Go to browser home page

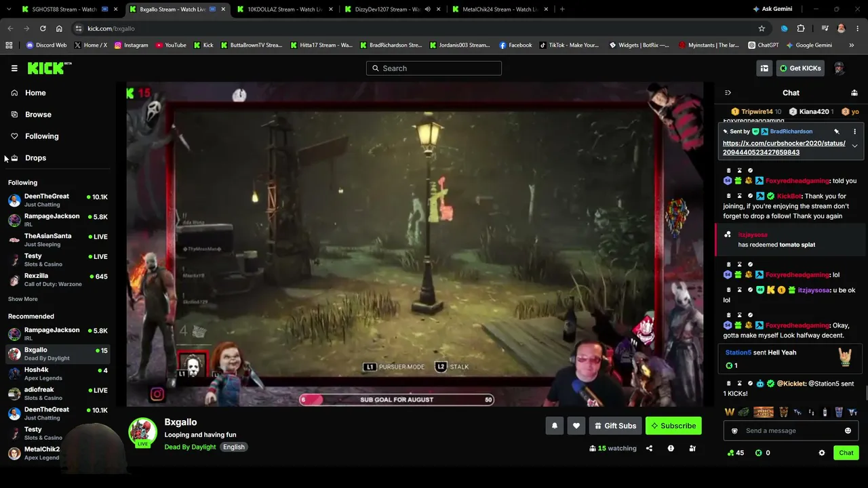pyautogui.click(x=59, y=28)
